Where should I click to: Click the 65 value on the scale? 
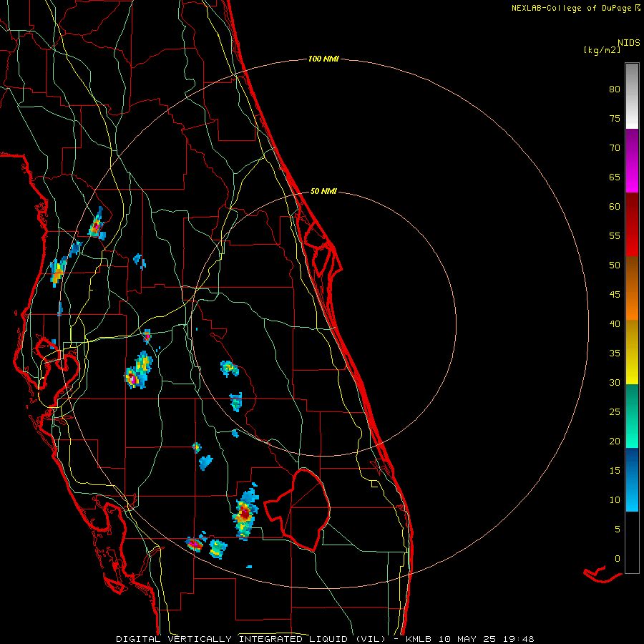[615, 177]
